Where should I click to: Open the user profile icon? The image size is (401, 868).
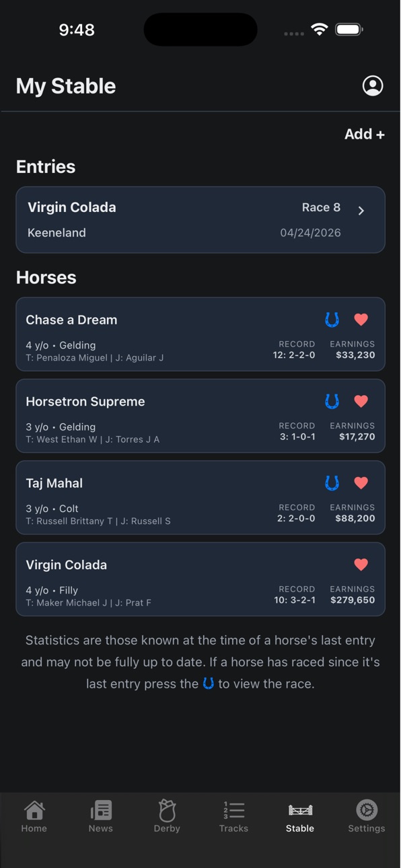click(x=373, y=85)
